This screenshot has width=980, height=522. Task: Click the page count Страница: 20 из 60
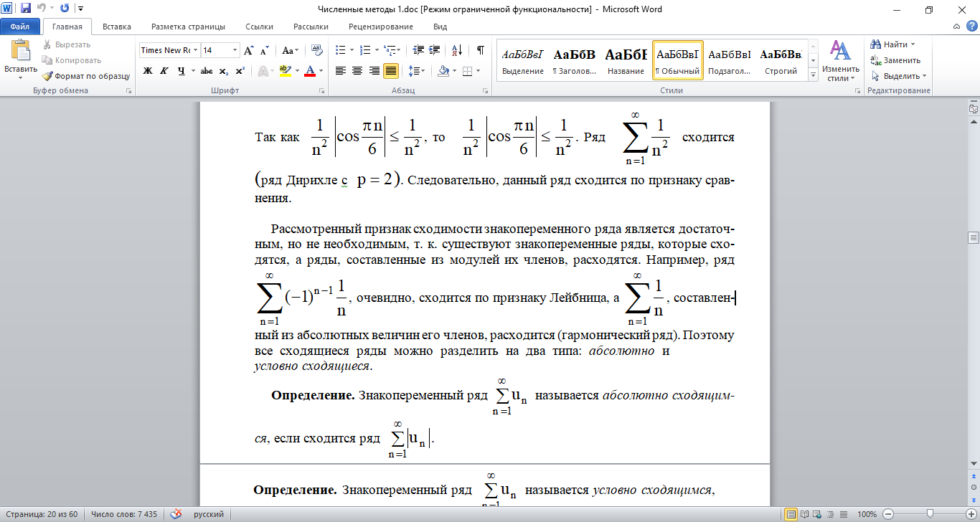point(42,514)
